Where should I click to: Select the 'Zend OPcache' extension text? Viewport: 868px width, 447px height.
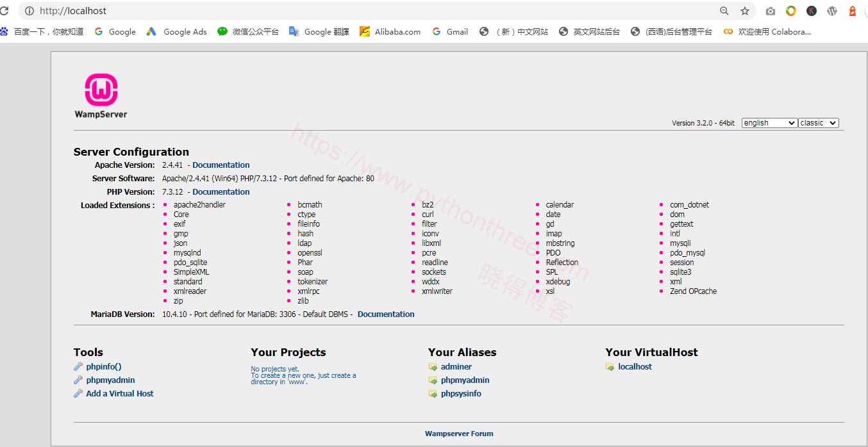pyautogui.click(x=694, y=291)
